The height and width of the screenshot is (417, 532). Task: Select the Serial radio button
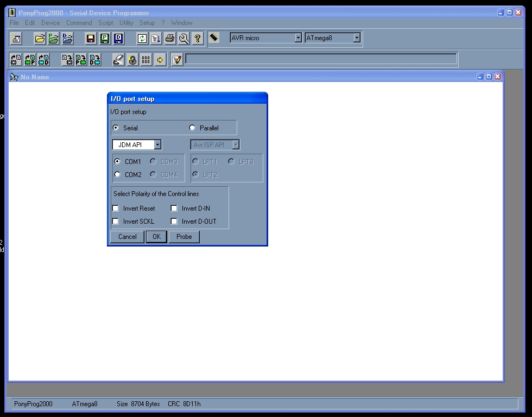tap(116, 128)
